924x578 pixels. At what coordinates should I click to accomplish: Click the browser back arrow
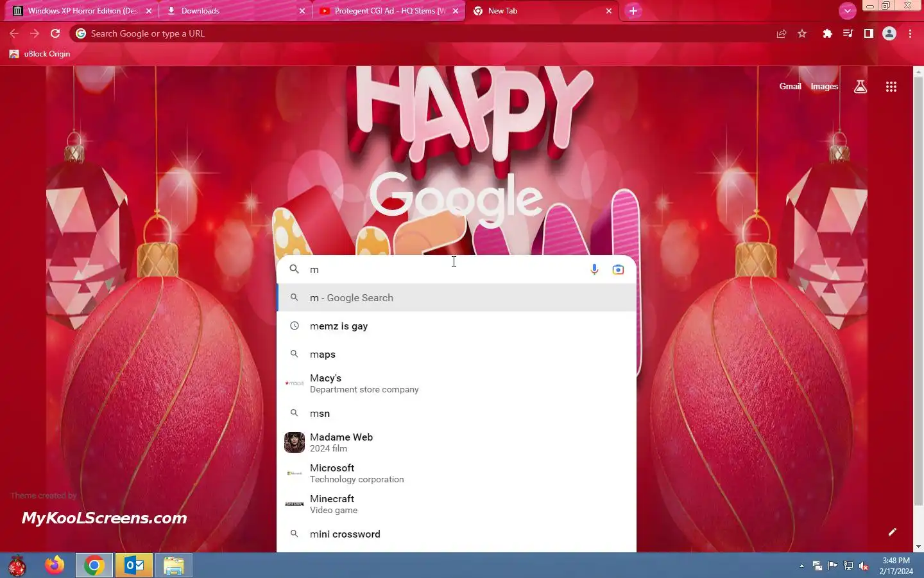click(14, 33)
